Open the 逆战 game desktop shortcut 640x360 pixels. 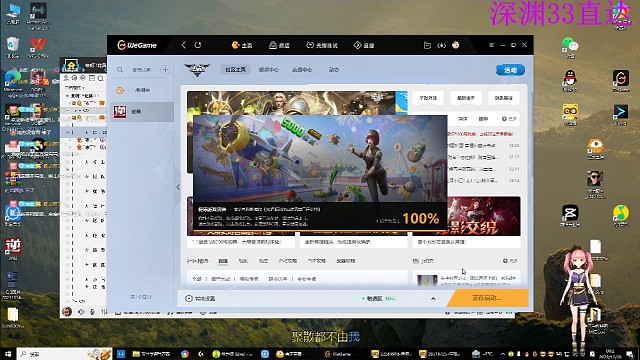[x=13, y=249]
